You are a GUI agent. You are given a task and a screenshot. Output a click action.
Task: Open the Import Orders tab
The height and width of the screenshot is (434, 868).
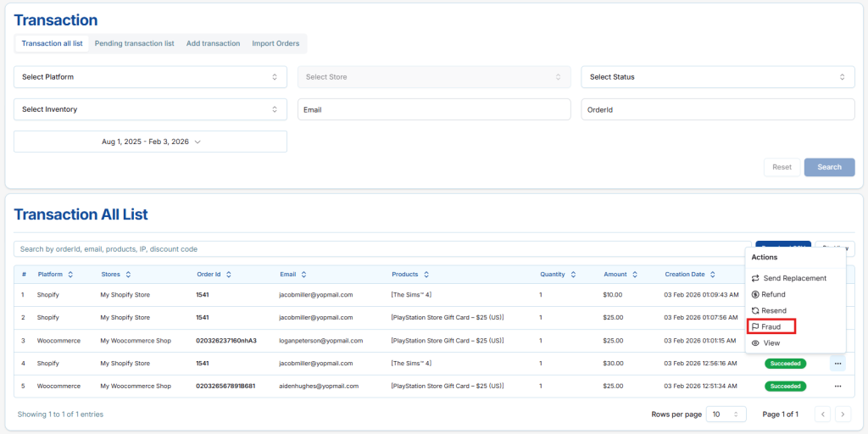tap(275, 43)
